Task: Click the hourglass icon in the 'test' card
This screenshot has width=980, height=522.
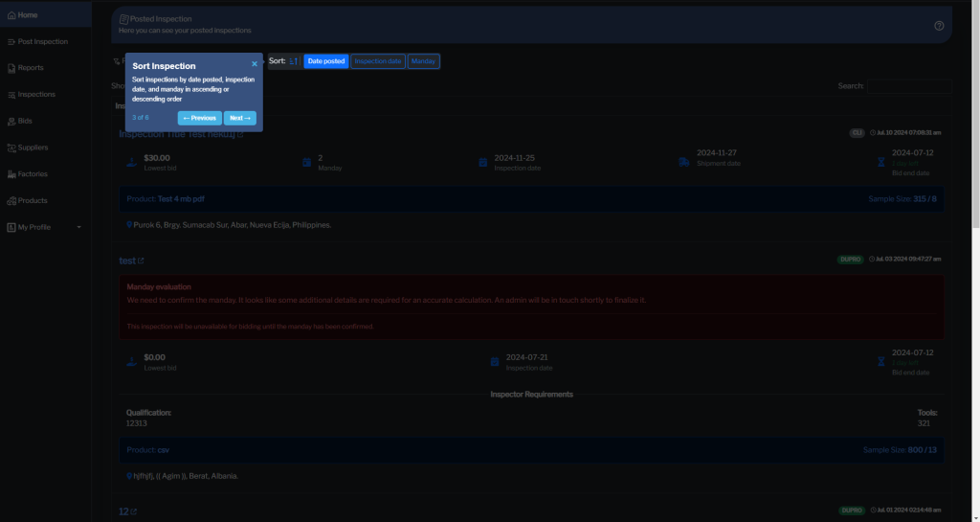Action: [880, 362]
